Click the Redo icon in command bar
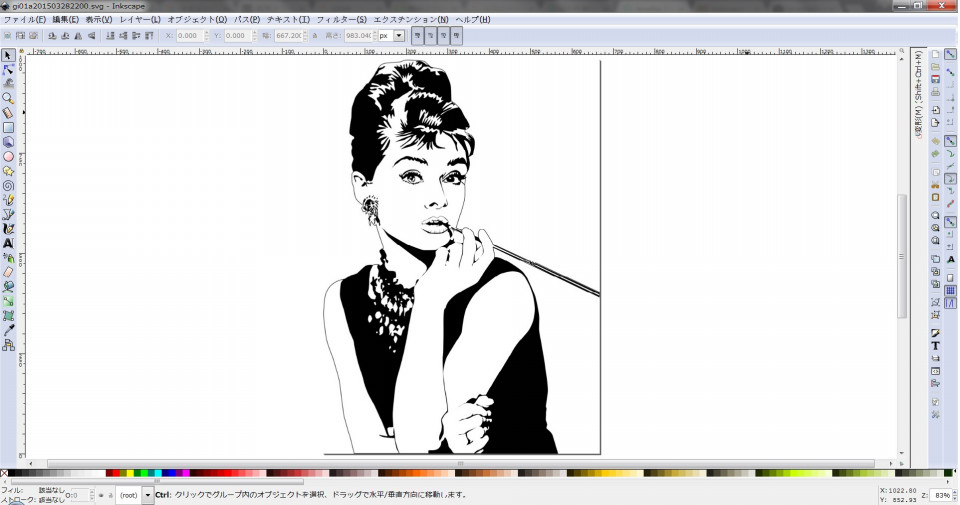The width and height of the screenshot is (960, 505). pos(935,154)
